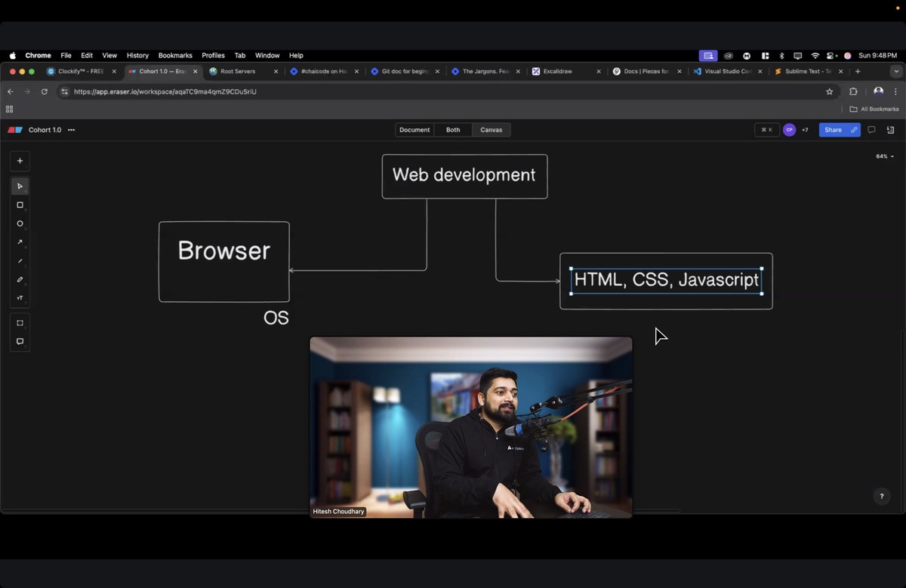Click the export icon next to comments
Screen dimensions: 906x588
point(891,130)
